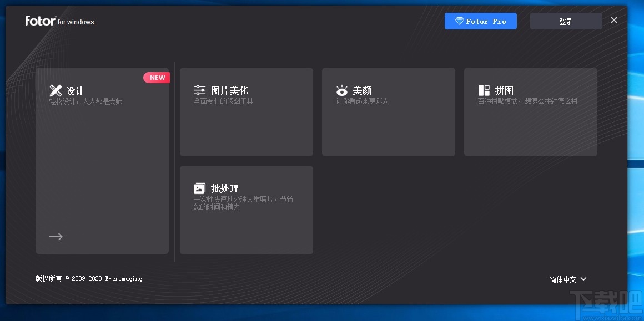Expand the language chevron at bottom right
This screenshot has width=644, height=321.
[583, 279]
